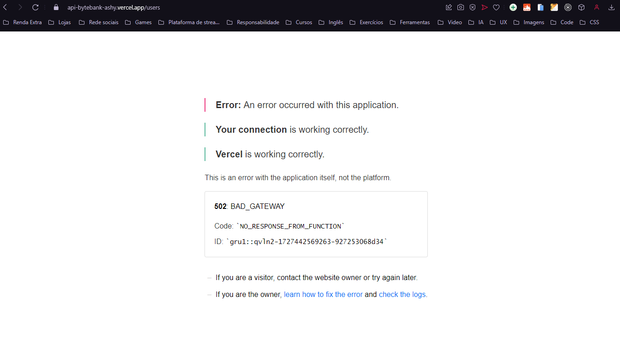Open the concentric circles extension icon
The height and width of the screenshot is (364, 620).
568,7
